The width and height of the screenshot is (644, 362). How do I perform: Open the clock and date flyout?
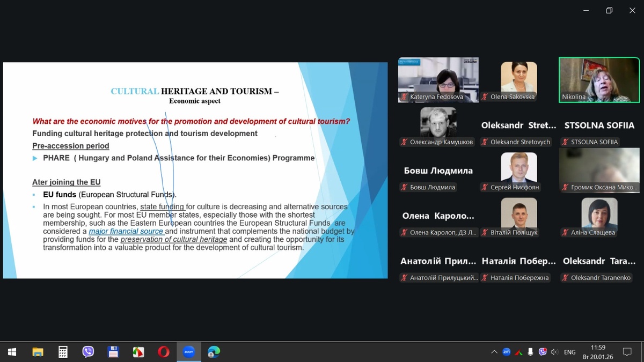coord(598,352)
